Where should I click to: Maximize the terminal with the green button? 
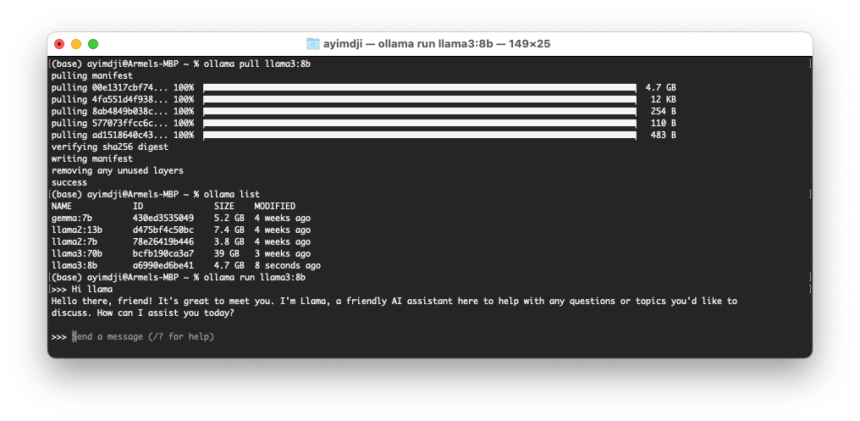[93, 44]
